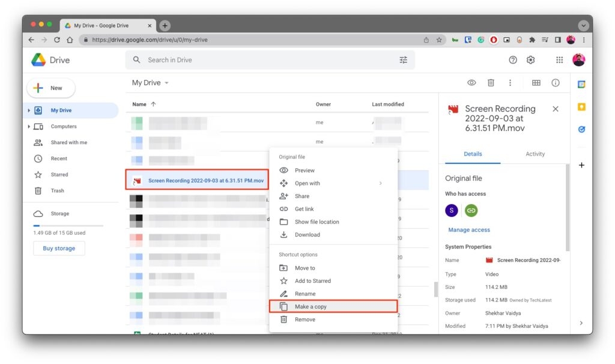Click the file list scrollbar thumb
The height and width of the screenshot is (364, 615).
coord(436,290)
